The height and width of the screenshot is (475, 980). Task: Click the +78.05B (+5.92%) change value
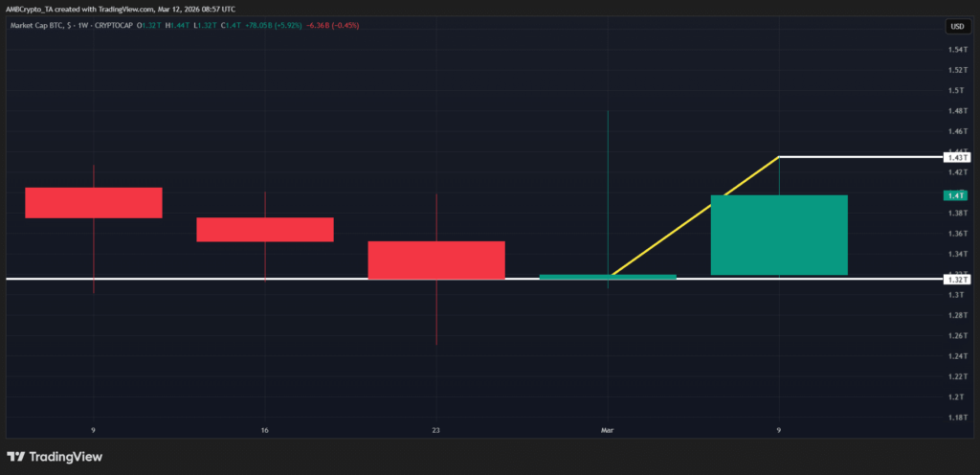coord(274,26)
